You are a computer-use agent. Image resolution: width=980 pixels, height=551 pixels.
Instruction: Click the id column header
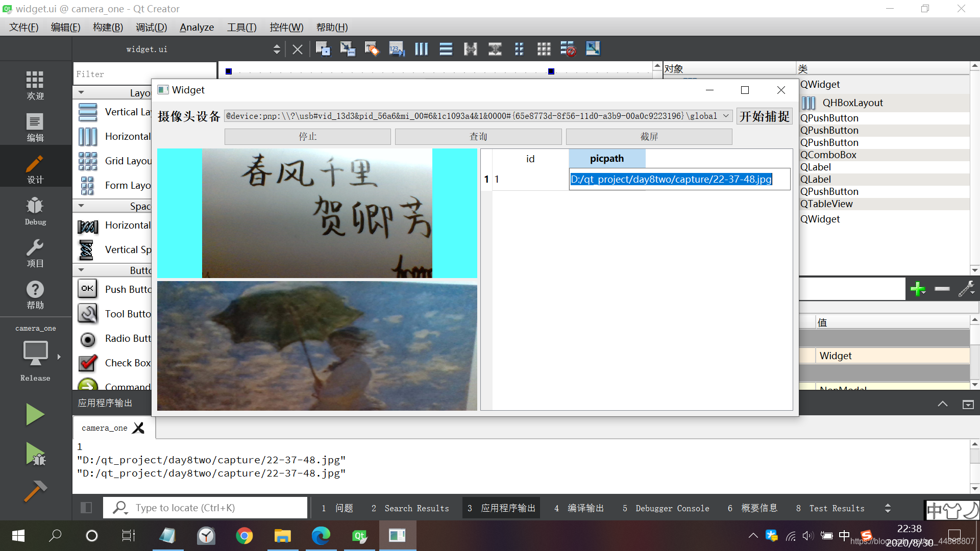530,159
